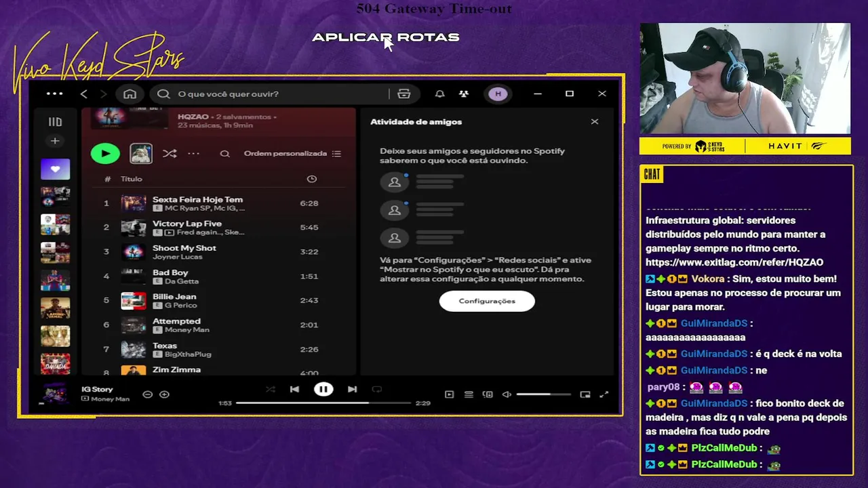Image resolution: width=868 pixels, height=488 pixels.
Task: Sort by the 'Título' column header
Action: click(132, 179)
